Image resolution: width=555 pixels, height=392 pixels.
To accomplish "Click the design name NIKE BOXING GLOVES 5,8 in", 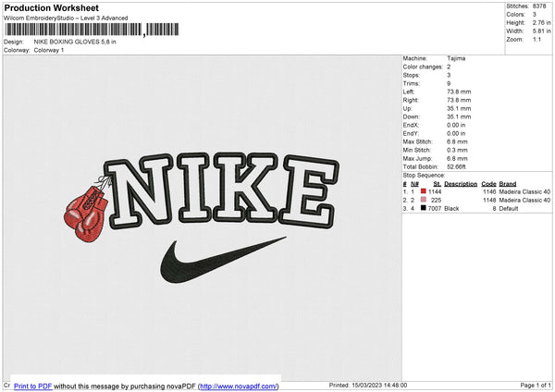I will 75,42.
